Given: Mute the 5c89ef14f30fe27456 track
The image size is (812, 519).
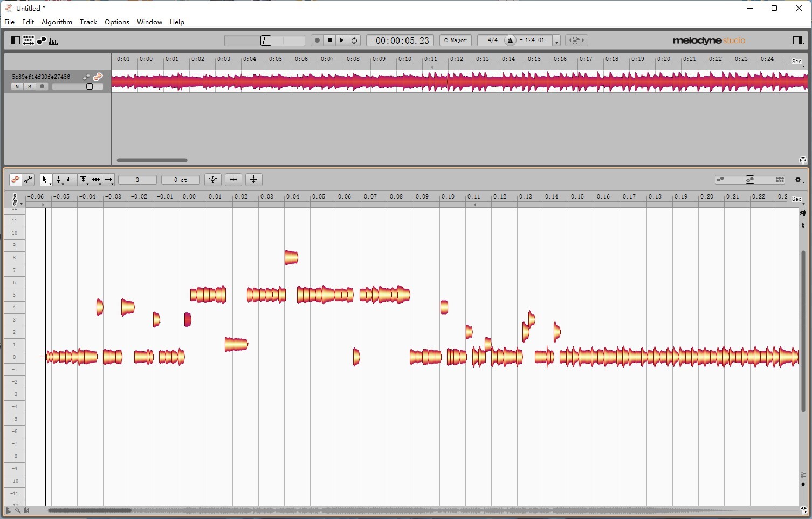Looking at the screenshot, I should point(17,86).
